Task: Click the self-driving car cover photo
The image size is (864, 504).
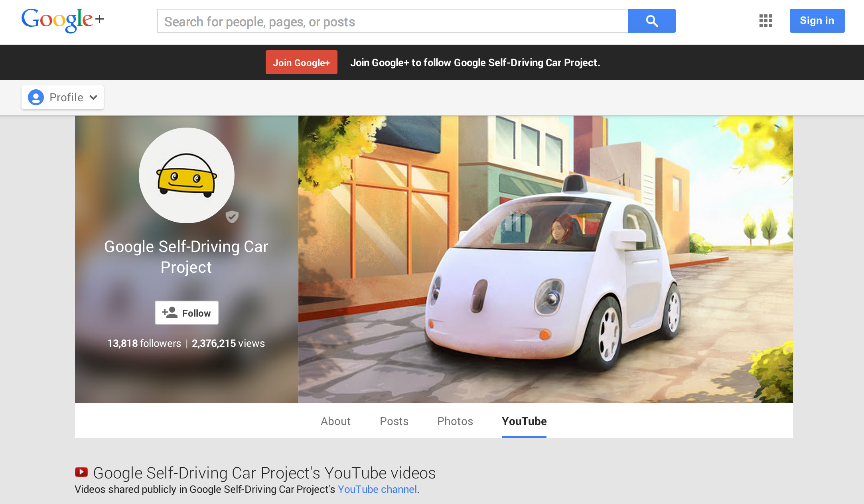Action: [545, 259]
